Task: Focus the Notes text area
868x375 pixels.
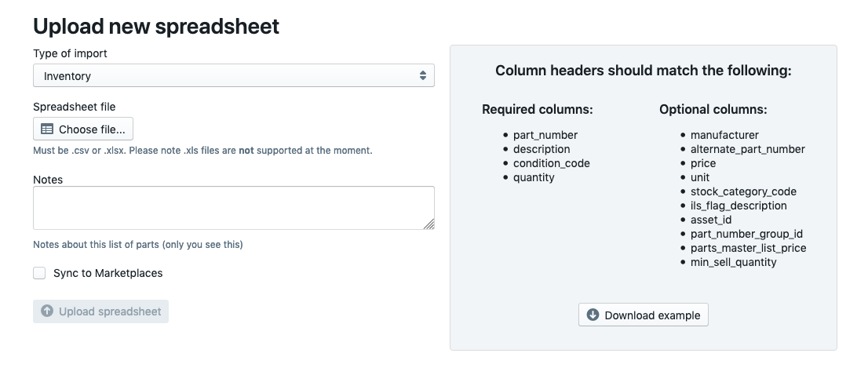Action: (x=233, y=207)
